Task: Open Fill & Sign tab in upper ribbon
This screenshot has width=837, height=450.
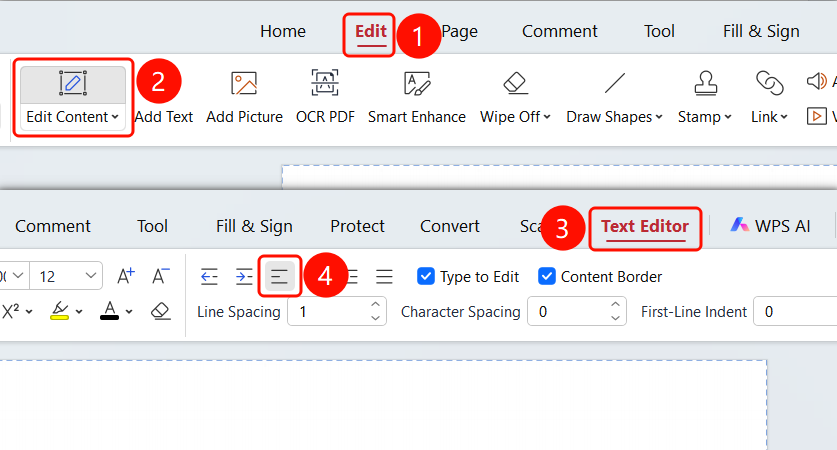Action: (x=761, y=31)
